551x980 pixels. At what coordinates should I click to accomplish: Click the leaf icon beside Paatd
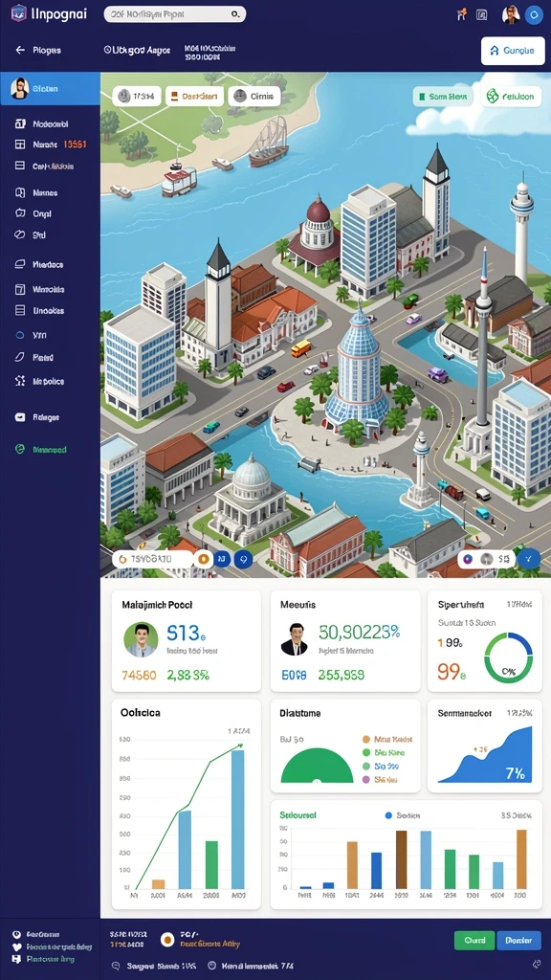tap(19, 358)
